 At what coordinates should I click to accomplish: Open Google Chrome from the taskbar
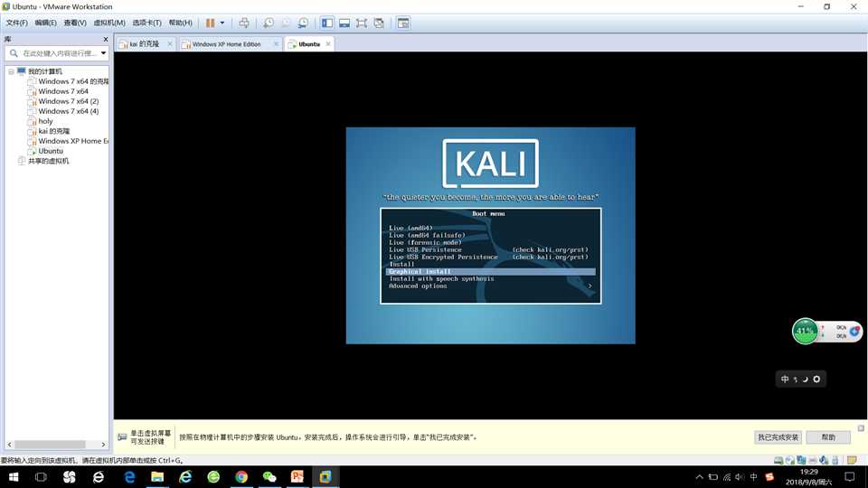click(241, 476)
